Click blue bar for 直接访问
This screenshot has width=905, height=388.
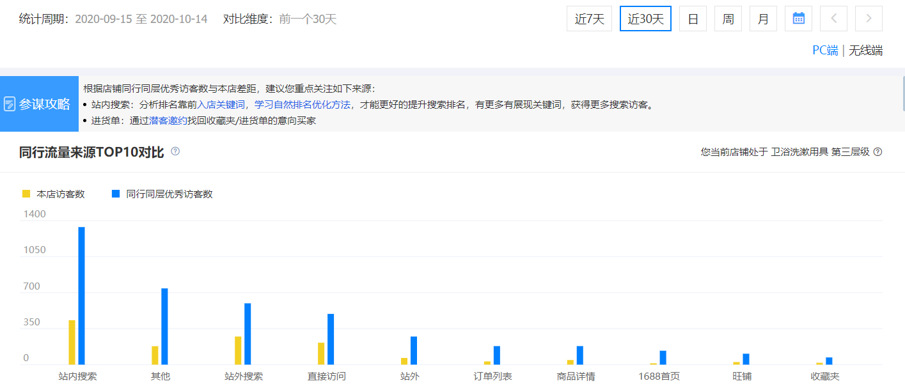coord(331,339)
